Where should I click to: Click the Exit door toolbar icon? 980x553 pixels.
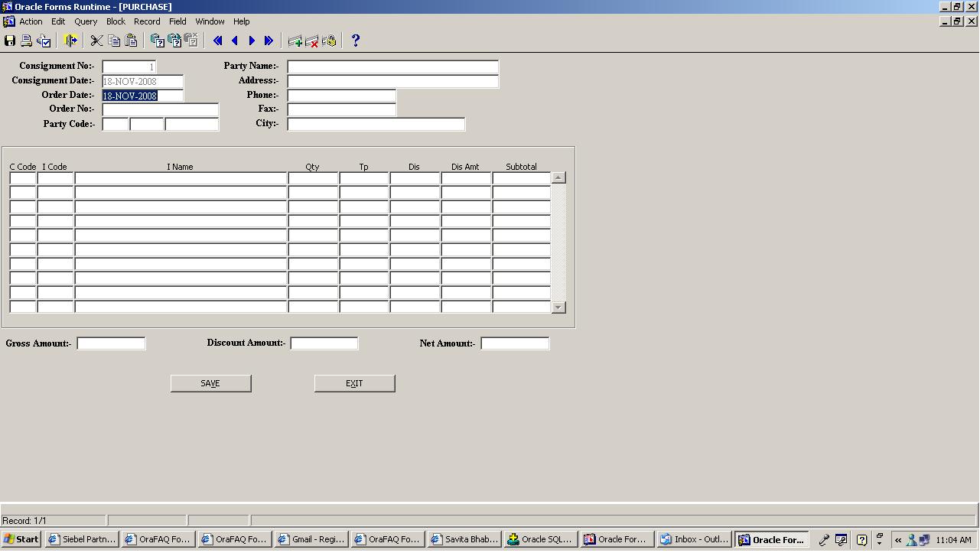(x=70, y=41)
